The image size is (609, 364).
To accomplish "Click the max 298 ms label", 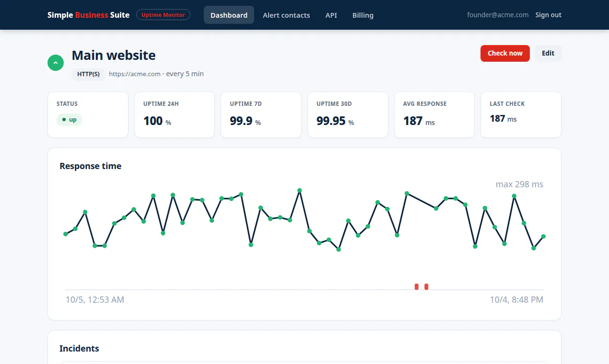I will click(519, 184).
